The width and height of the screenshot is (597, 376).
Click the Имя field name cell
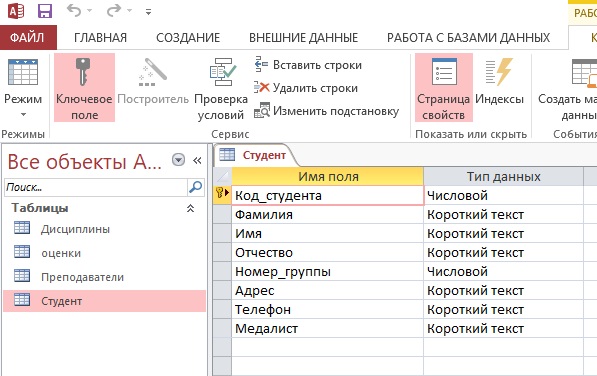tap(327, 233)
